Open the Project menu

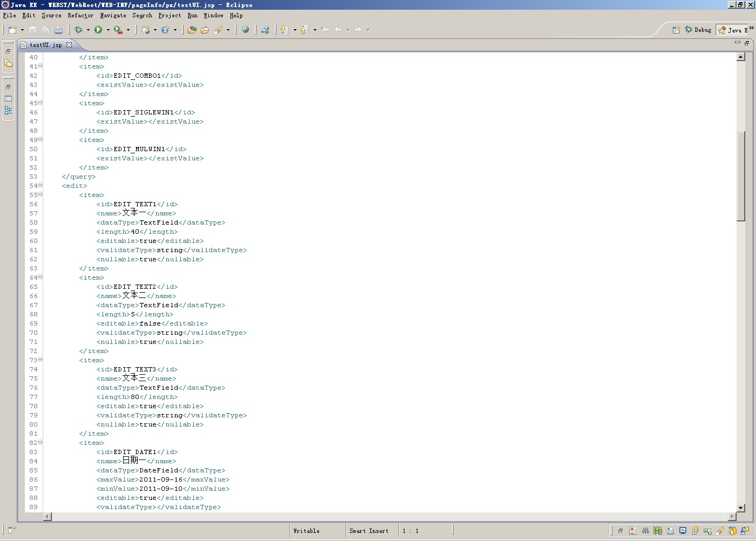(x=170, y=16)
